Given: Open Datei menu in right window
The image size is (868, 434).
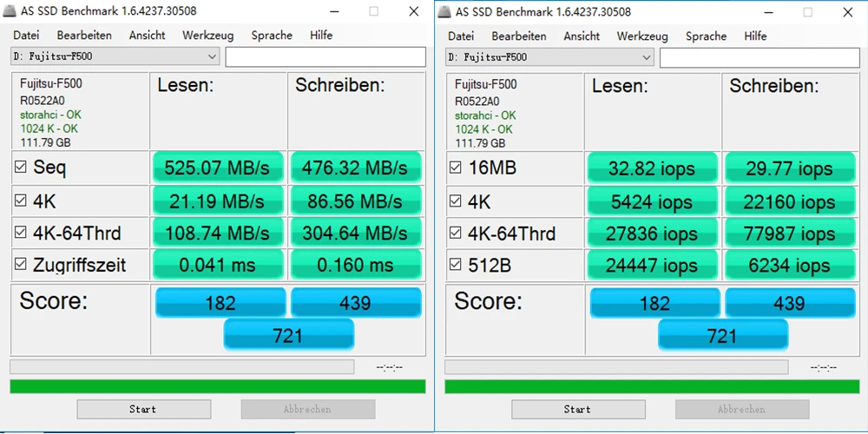Looking at the screenshot, I should pos(461,36).
